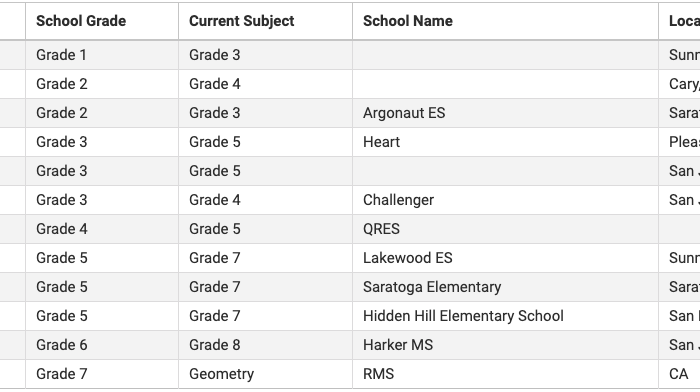The image size is (700, 392).
Task: Click the RMS school name cell
Action: (505, 374)
